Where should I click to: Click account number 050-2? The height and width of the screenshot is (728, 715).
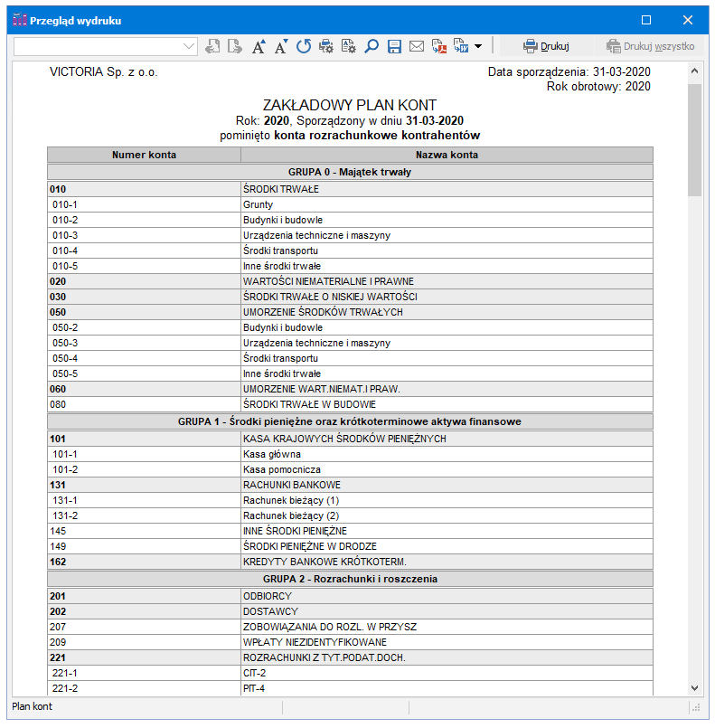[x=65, y=327]
